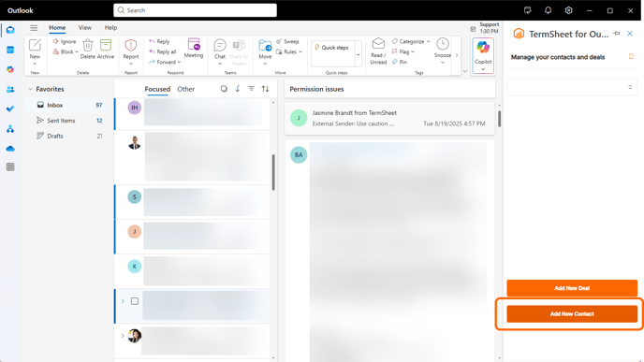Pin the TermSheet side panel

coord(617,34)
